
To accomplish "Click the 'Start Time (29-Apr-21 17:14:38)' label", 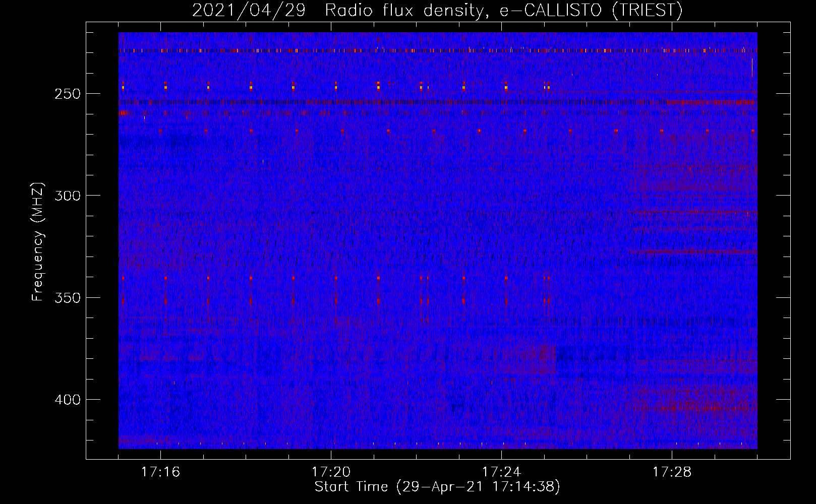I will pyautogui.click(x=437, y=487).
